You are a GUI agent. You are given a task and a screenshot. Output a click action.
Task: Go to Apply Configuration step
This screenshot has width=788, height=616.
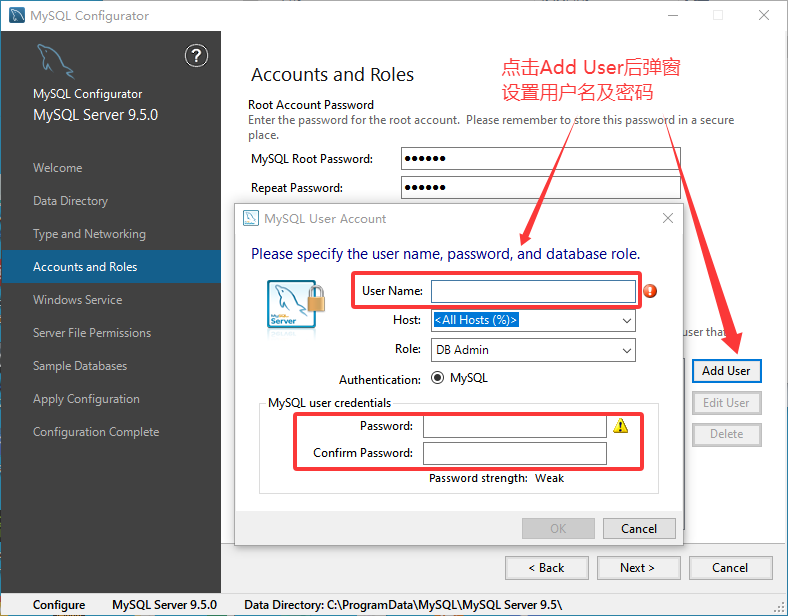click(86, 399)
